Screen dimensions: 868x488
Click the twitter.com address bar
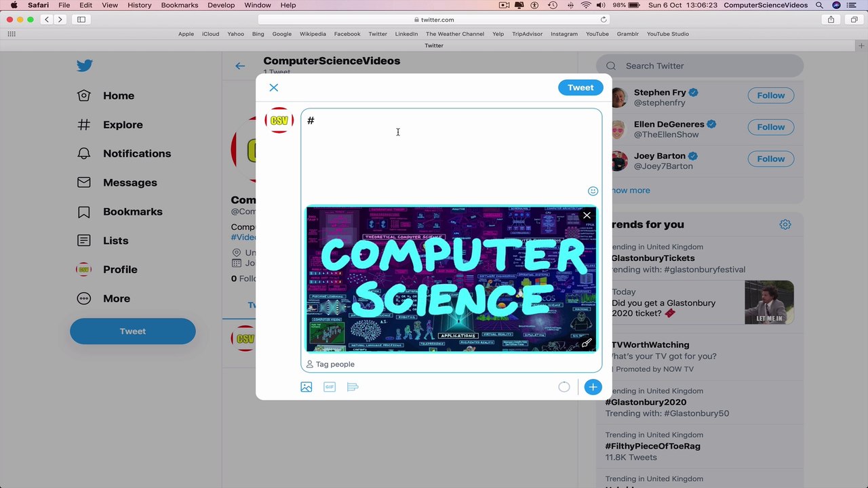(x=434, y=20)
